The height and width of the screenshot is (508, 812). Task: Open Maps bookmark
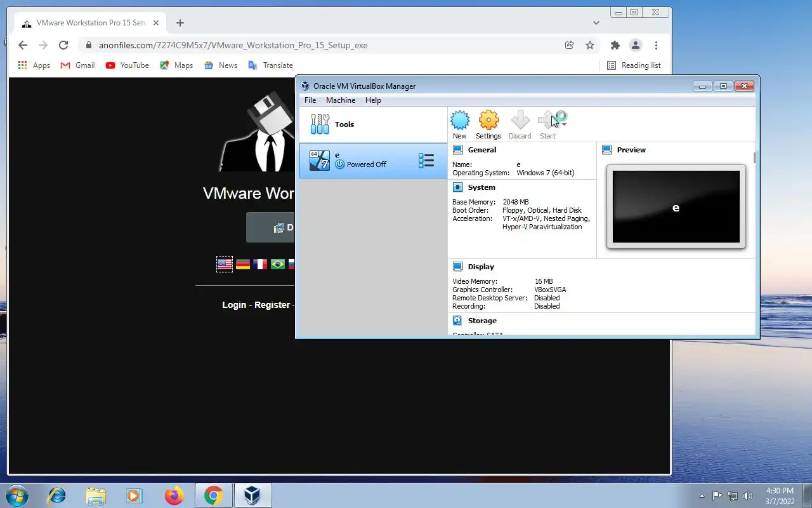coord(177,65)
